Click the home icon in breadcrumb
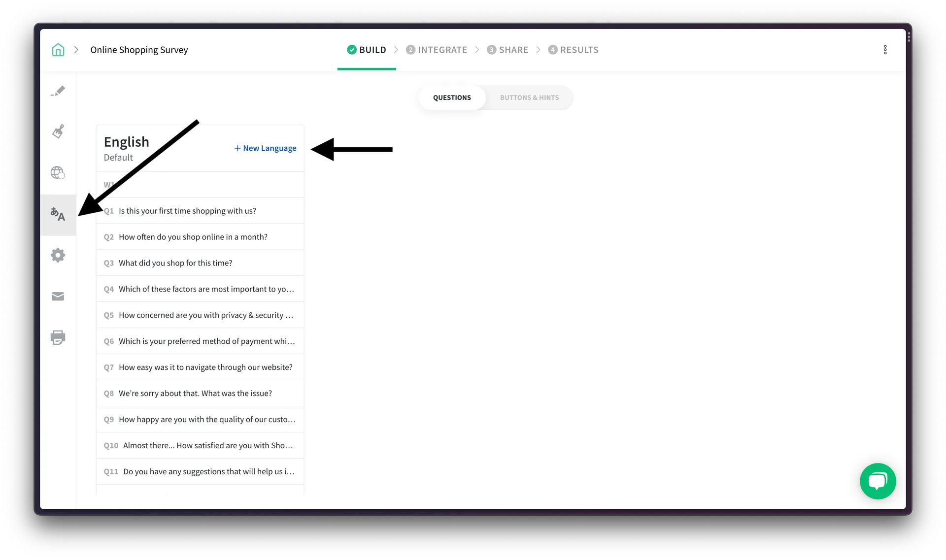The height and width of the screenshot is (560, 946). tap(58, 49)
